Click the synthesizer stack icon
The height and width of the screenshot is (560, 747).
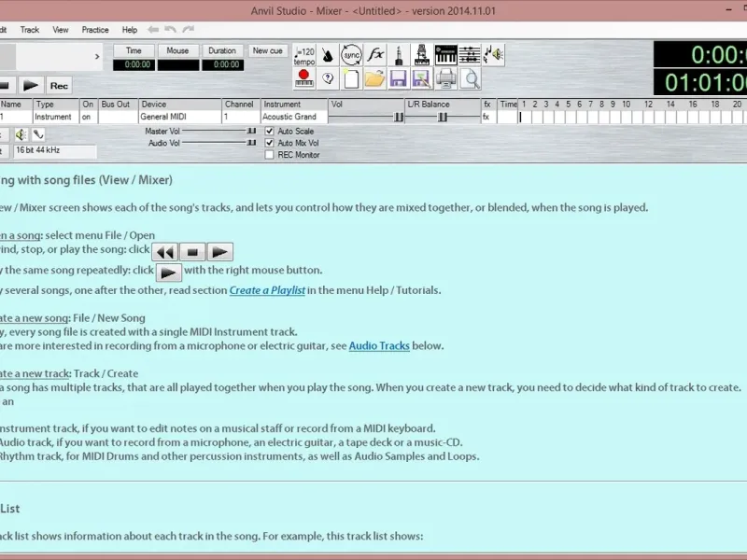422,55
